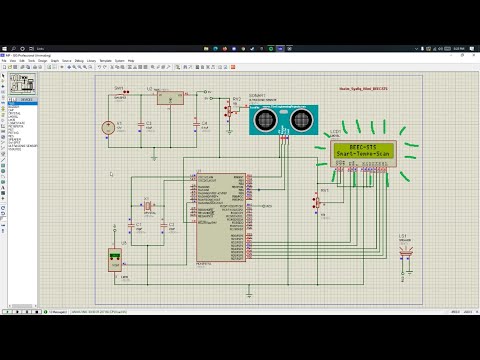Click the Redraw display toolbar icon
This screenshot has height=360, width=480.
coord(49,67)
